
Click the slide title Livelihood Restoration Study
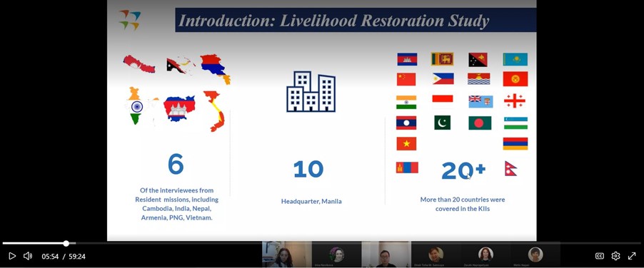click(x=333, y=21)
